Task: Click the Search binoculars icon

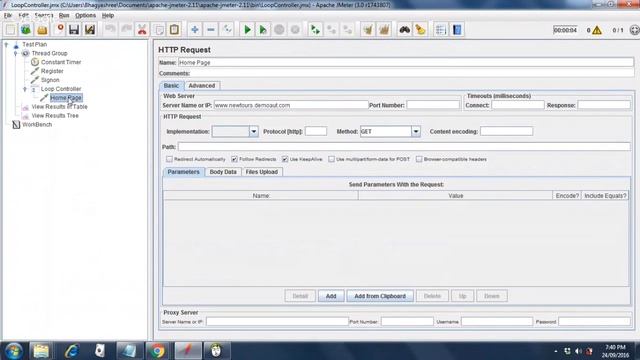Action: coord(404,29)
